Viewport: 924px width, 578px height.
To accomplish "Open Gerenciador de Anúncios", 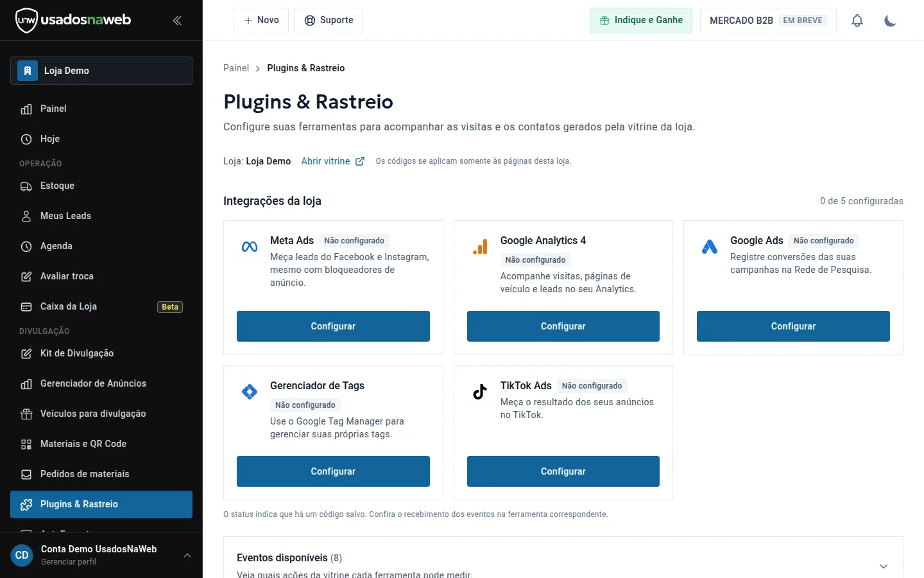I will pos(101,383).
